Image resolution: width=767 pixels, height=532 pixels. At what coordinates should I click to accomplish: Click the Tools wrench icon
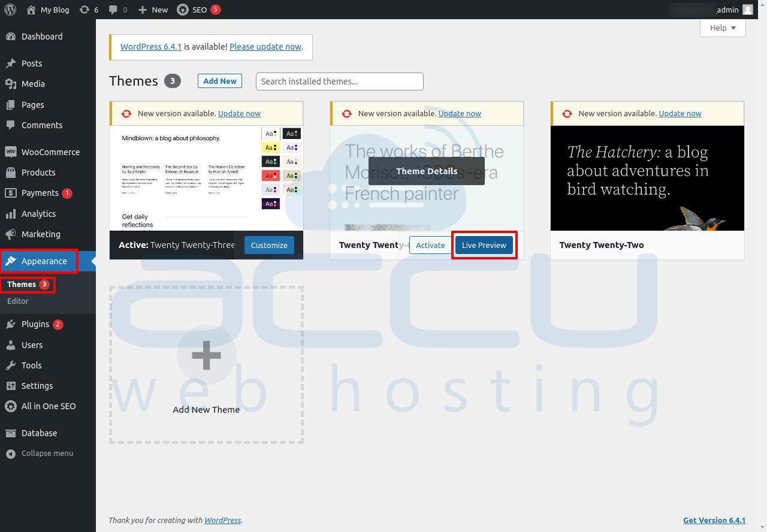click(x=10, y=365)
